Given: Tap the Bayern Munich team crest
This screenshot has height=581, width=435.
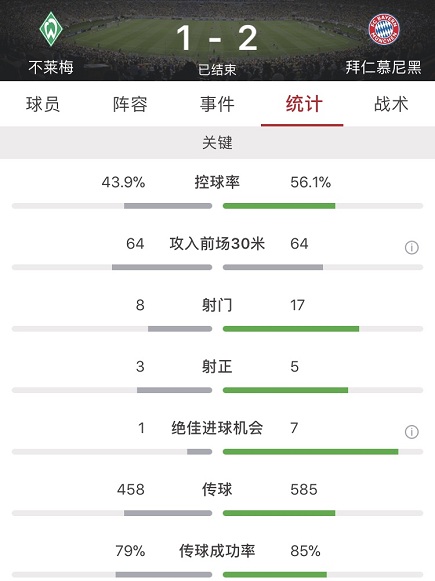Looking at the screenshot, I should [x=384, y=29].
